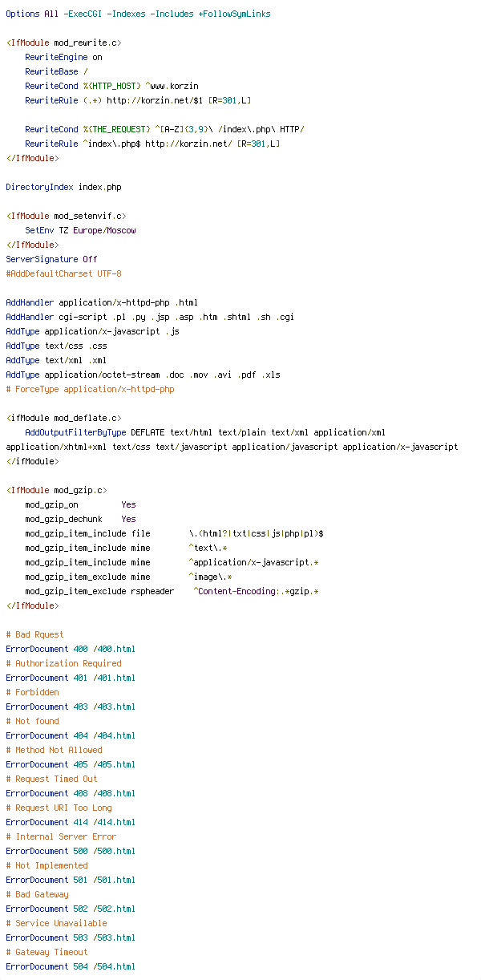The height and width of the screenshot is (980, 481).
Task: Select the #AddDefaultCharset UTF-8 comment
Action: point(63,273)
